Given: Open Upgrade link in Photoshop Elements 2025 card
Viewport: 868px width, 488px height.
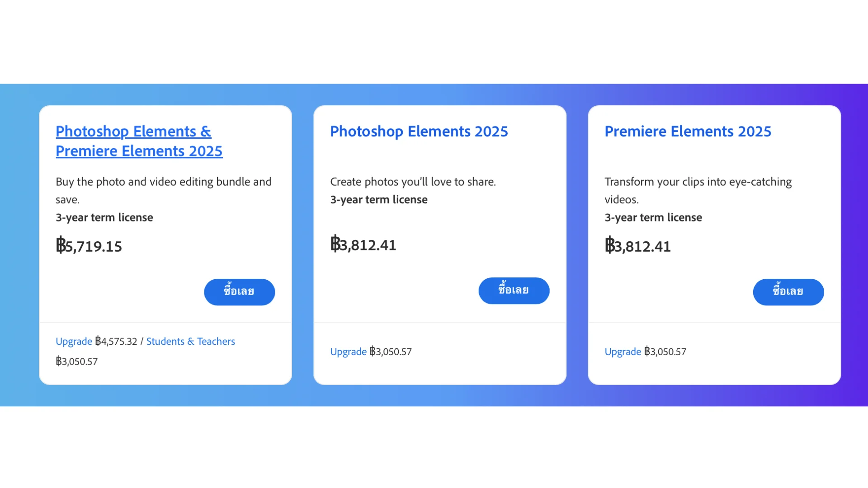Looking at the screenshot, I should point(348,352).
